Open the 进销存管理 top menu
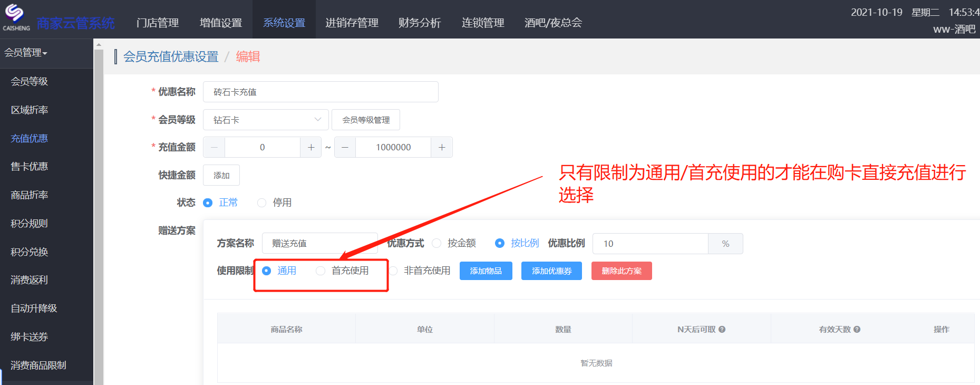 [x=352, y=23]
